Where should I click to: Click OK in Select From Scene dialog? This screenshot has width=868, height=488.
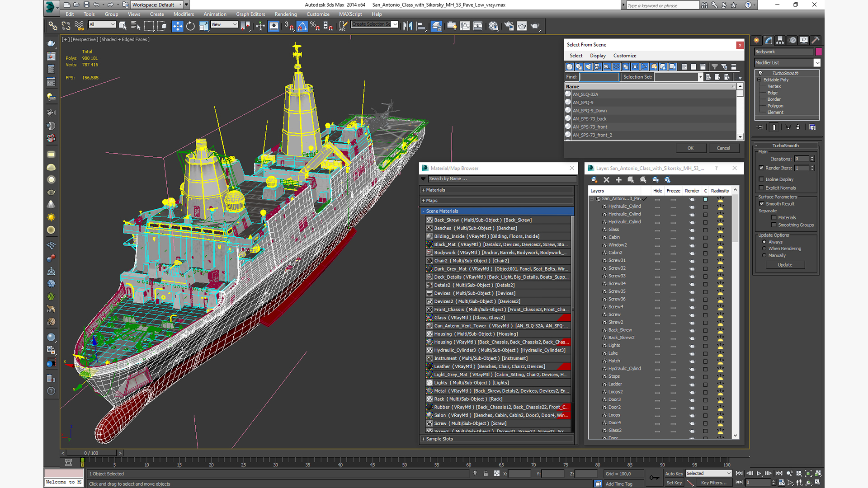690,148
